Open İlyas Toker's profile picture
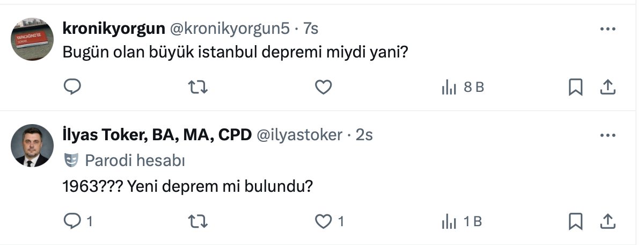The height and width of the screenshot is (245, 644). point(32,146)
